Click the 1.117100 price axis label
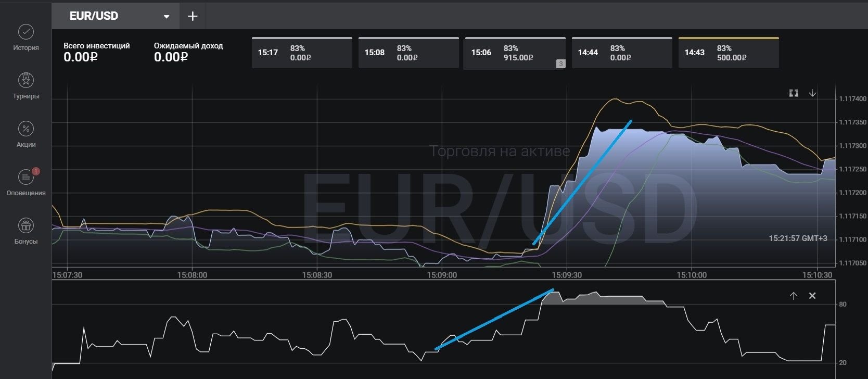868x379 pixels. coord(852,239)
